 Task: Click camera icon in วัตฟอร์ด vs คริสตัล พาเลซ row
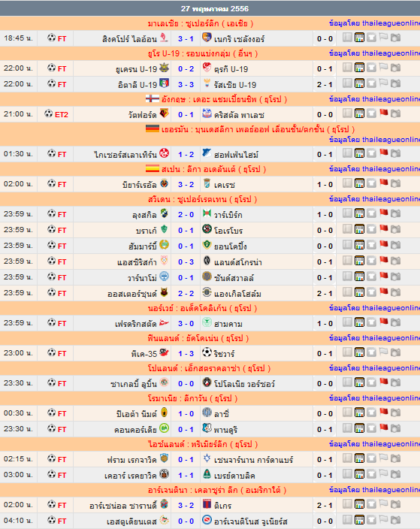[396, 113]
